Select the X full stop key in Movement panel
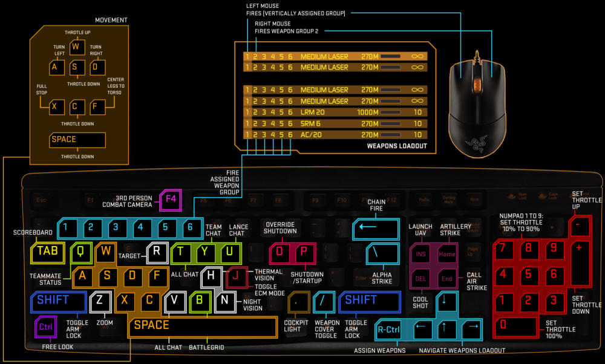Image resolution: width=605 pixels, height=364 pixels. click(x=57, y=107)
